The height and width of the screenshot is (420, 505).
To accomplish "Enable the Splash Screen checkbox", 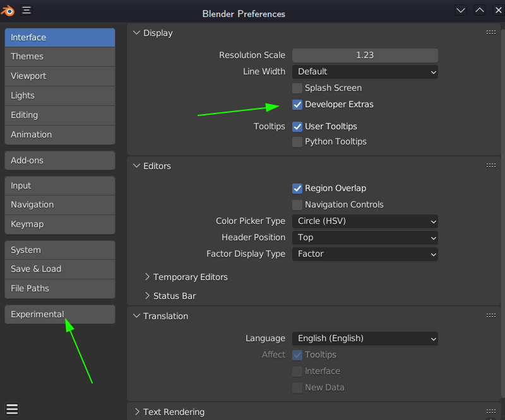I will pos(297,88).
